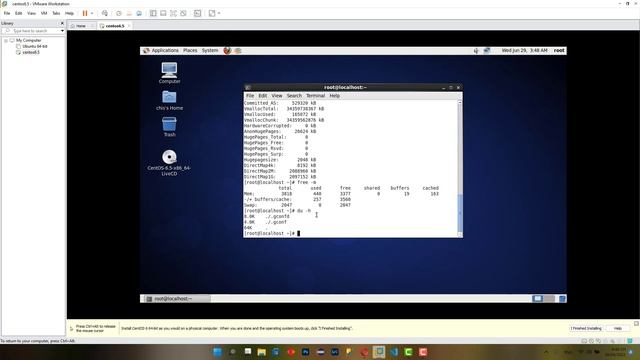Open the Windows Start button
This screenshot has width=640, height=360.
[218, 352]
